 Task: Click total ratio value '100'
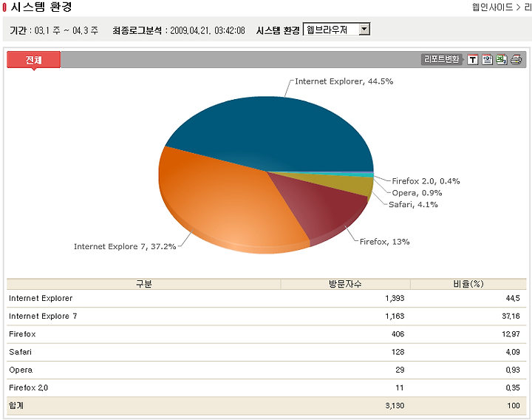(514, 406)
